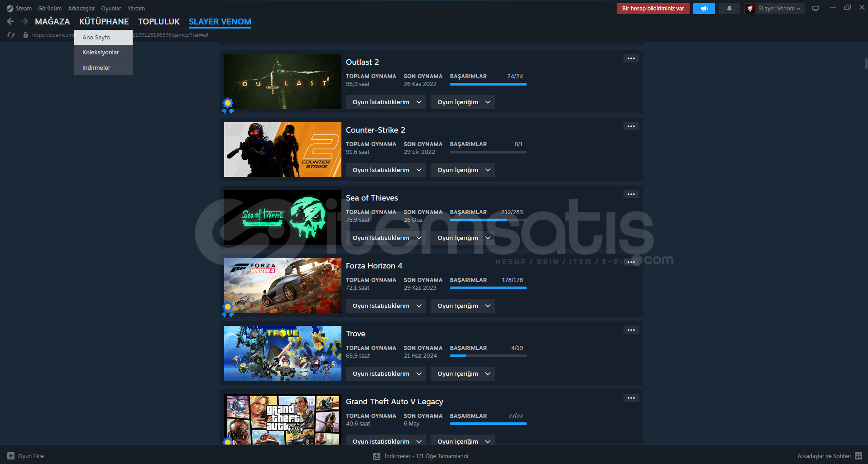Viewport: 868px width, 464px height.
Task: Click Counter-Strike 2 achievements progress bar
Action: (x=488, y=152)
